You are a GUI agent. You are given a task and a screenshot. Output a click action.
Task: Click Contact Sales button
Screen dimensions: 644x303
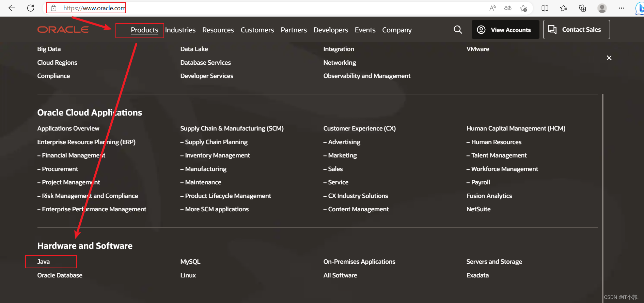[x=576, y=30]
